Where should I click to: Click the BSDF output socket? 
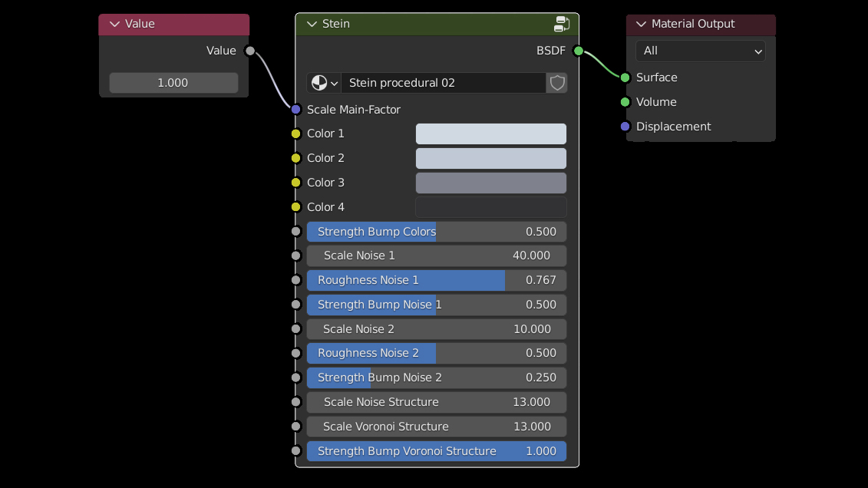[579, 51]
